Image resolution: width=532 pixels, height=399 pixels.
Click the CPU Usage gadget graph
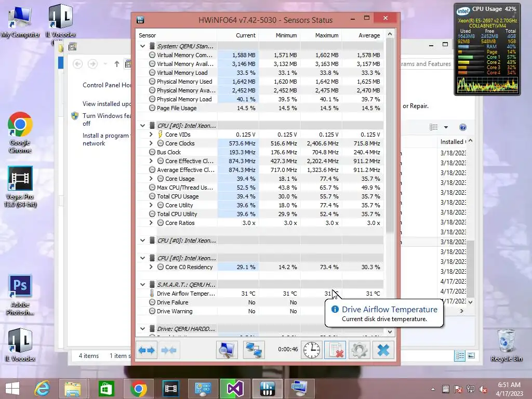(487, 85)
